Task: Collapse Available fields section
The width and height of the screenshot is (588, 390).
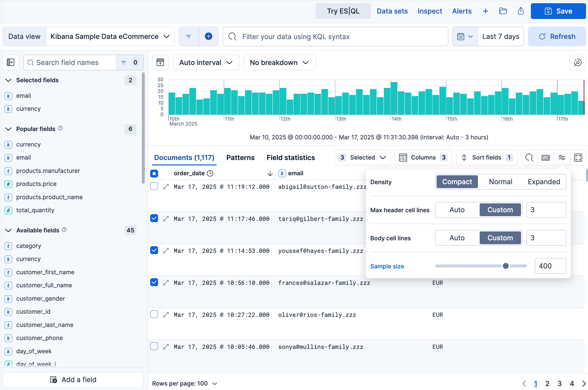Action: click(x=8, y=230)
